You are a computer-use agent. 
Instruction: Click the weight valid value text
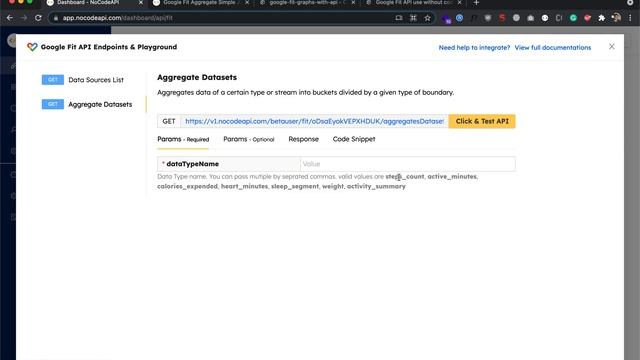(333, 186)
